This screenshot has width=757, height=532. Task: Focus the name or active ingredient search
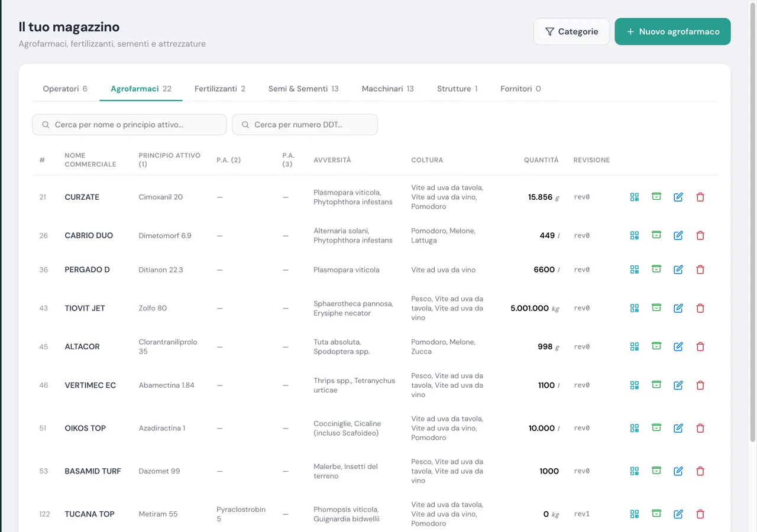(x=130, y=125)
